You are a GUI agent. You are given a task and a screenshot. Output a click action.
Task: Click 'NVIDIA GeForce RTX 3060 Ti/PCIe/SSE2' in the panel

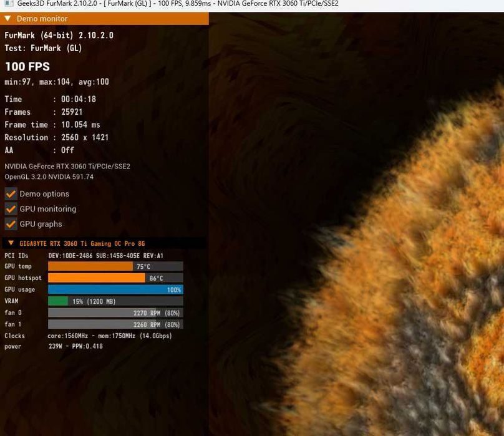pos(67,167)
